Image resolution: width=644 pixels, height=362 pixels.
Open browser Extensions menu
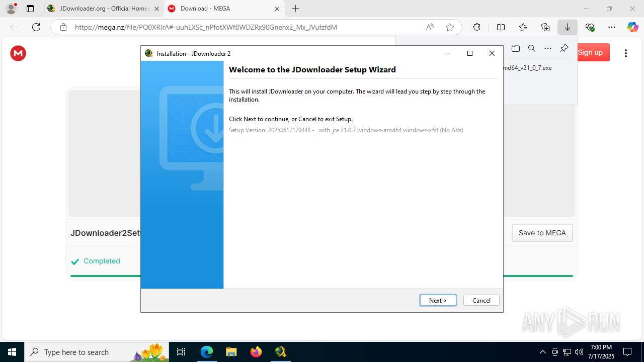(476, 27)
